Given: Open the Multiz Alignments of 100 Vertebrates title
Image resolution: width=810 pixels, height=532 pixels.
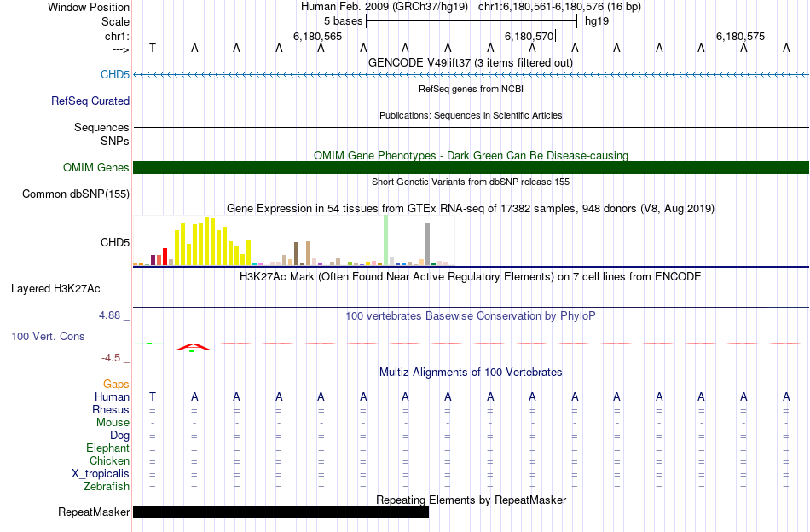Looking at the screenshot, I should click(x=471, y=373).
